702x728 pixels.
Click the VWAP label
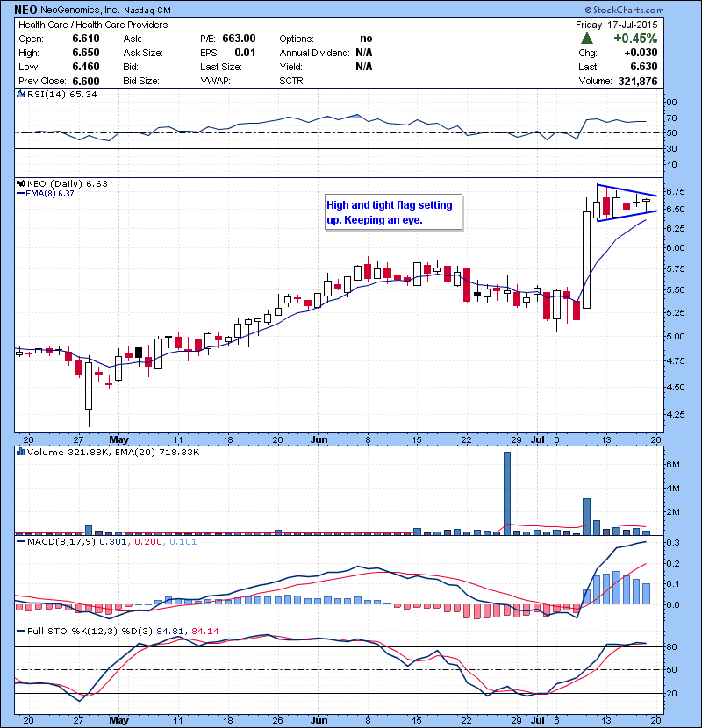(x=215, y=81)
